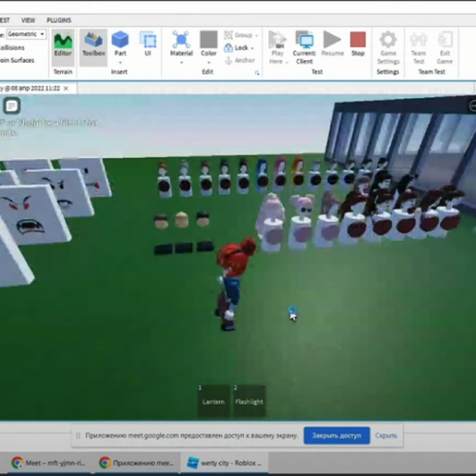Open the PLUGINS ribbon tab
Screen dimensions: 476x476
pos(59,20)
